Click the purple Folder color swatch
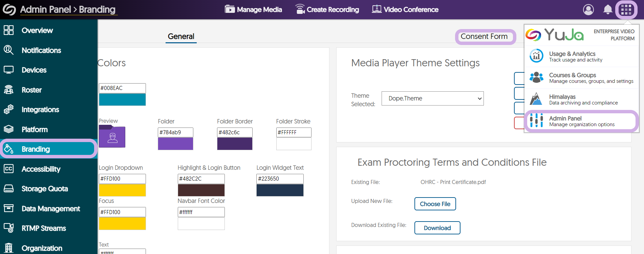The width and height of the screenshot is (644, 254). (175, 144)
